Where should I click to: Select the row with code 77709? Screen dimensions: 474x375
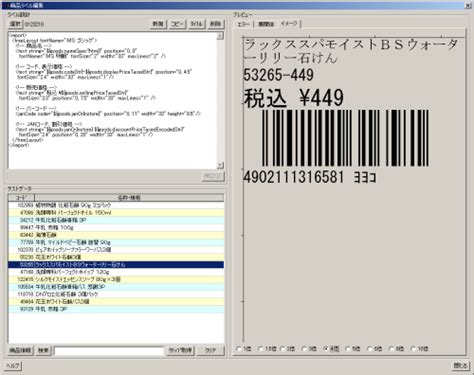116,242
